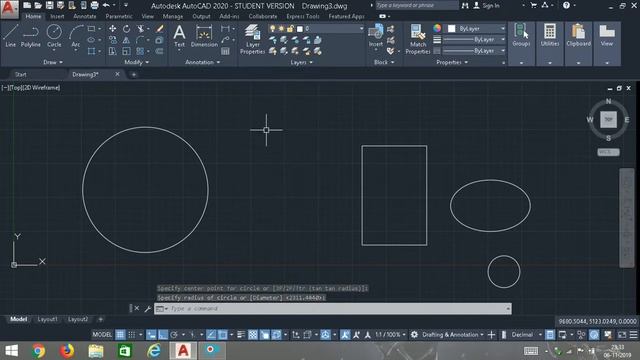The image size is (640, 360).
Task: Toggle drawing grid display in status bar
Action: pyautogui.click(x=120, y=335)
